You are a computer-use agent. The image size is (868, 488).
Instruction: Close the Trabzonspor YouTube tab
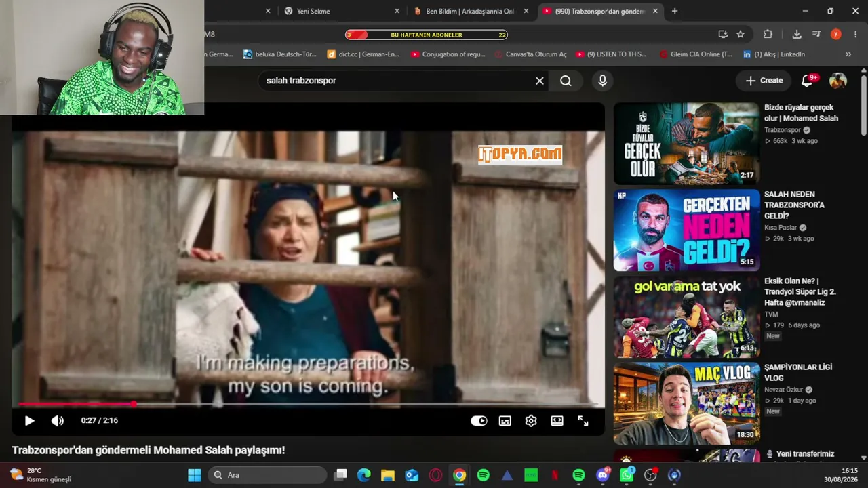click(x=655, y=11)
